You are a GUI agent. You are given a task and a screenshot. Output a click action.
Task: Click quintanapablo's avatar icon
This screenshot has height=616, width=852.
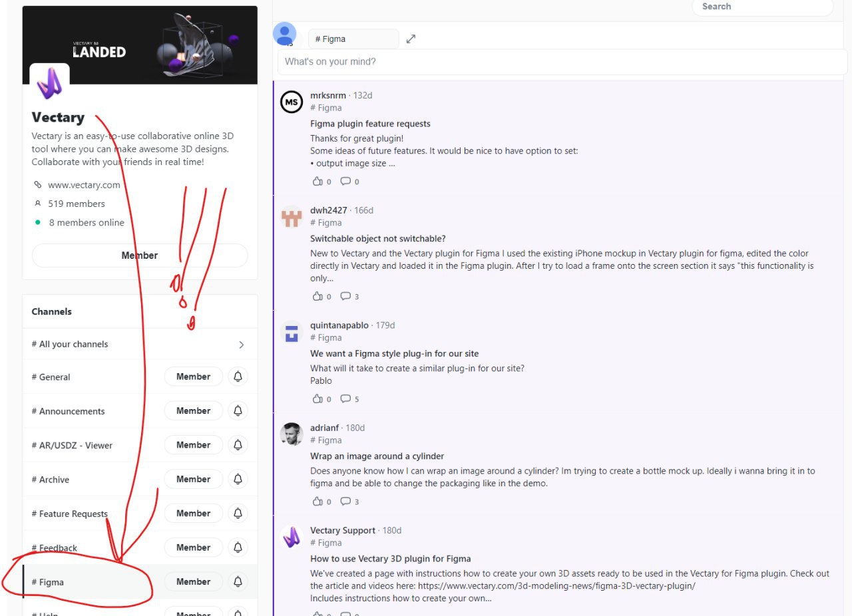tap(292, 332)
